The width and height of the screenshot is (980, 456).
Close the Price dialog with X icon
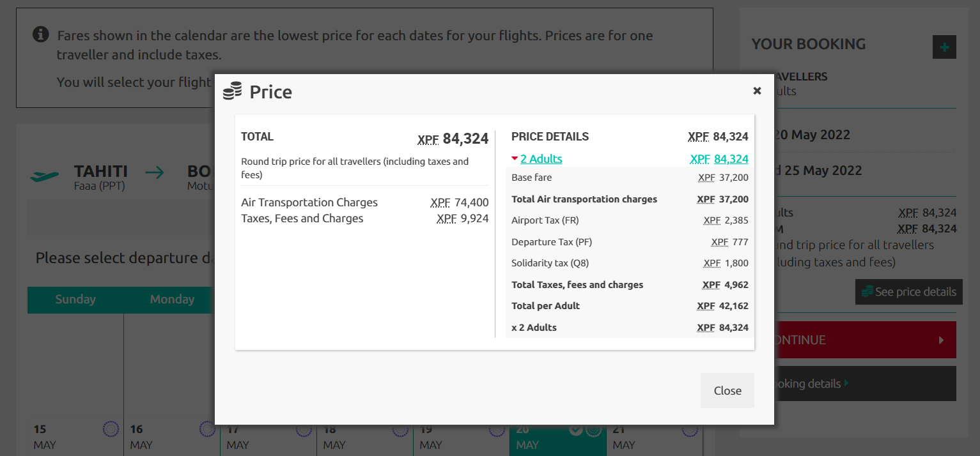[x=757, y=91]
